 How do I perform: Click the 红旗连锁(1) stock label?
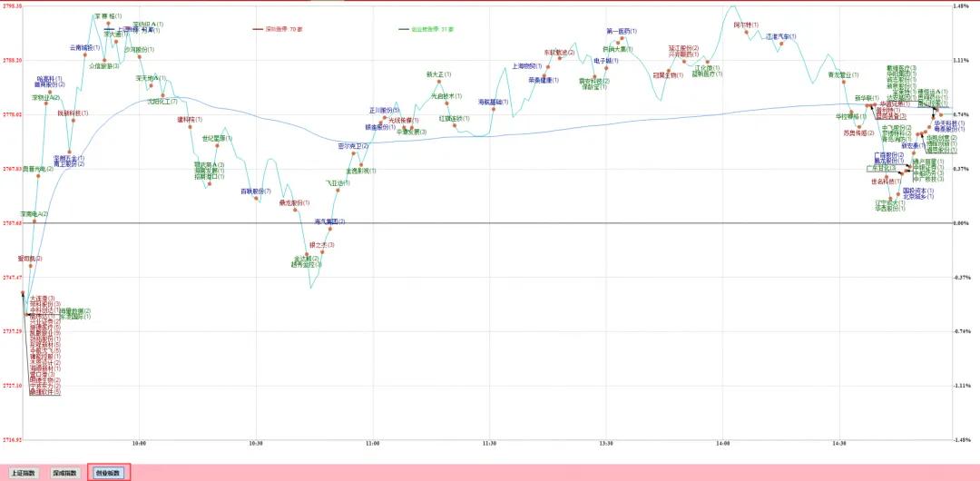(x=455, y=118)
